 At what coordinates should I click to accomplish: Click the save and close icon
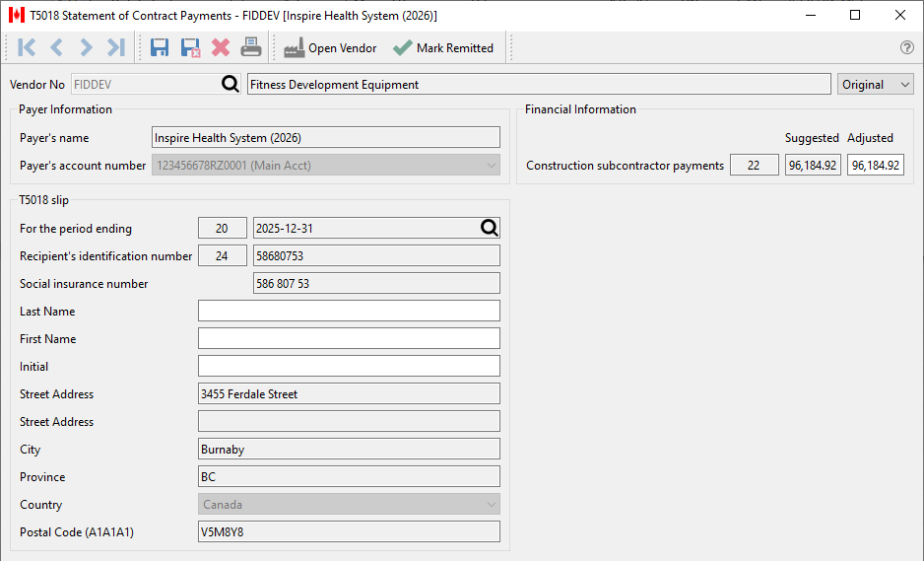[x=190, y=47]
